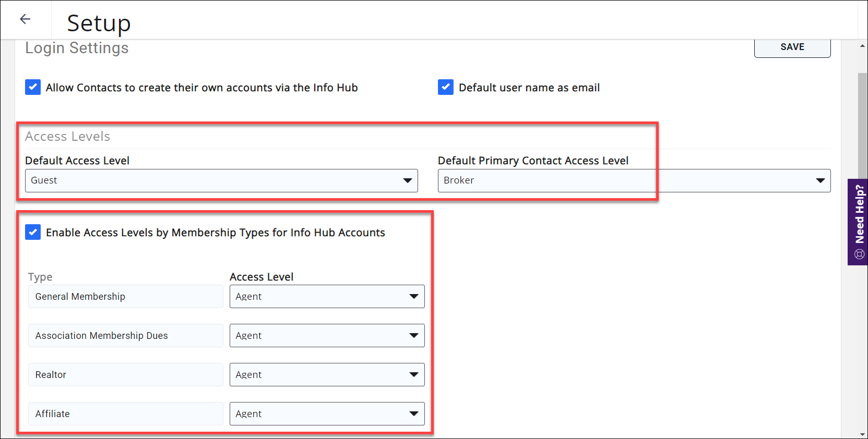The width and height of the screenshot is (868, 439).
Task: Disable Access Levels by Membership Types checkbox
Action: (x=33, y=232)
